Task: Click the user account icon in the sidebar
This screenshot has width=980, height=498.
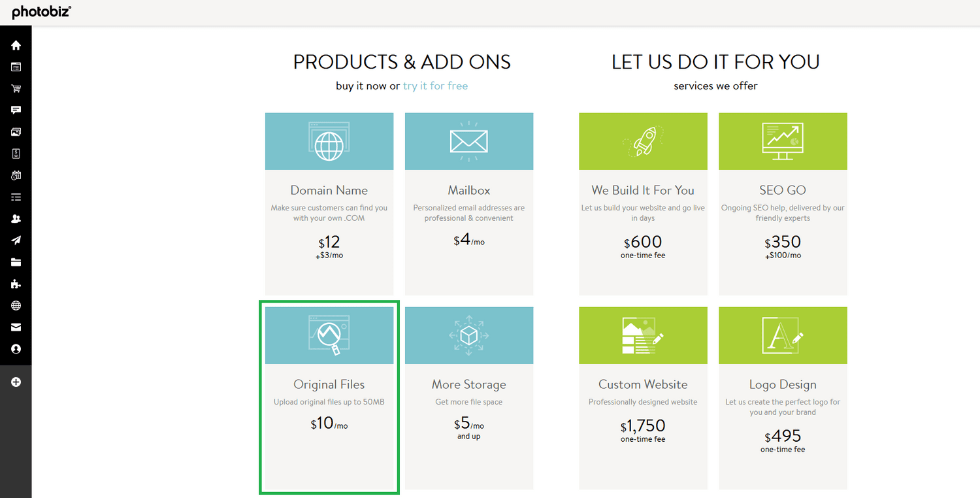Action: coord(16,348)
